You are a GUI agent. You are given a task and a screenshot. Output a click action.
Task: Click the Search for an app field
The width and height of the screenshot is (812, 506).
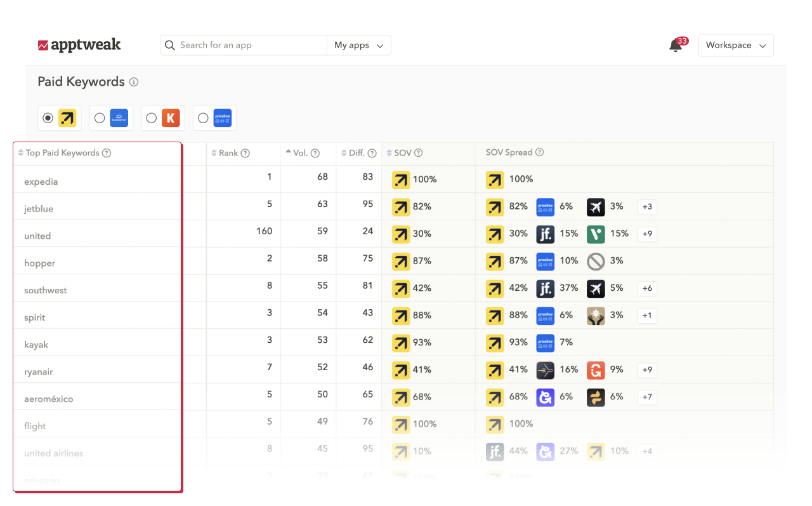coord(244,46)
